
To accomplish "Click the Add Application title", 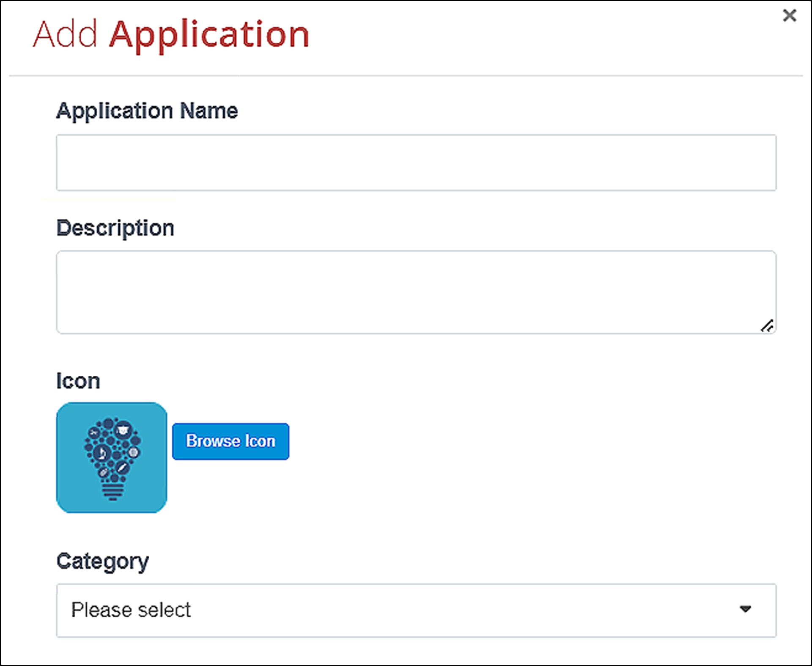I will coord(169,34).
